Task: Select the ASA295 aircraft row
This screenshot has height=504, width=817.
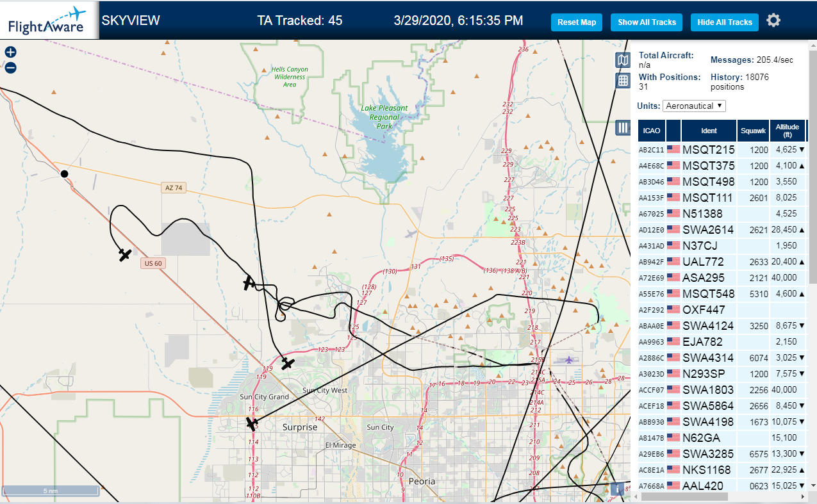Action: pos(722,277)
